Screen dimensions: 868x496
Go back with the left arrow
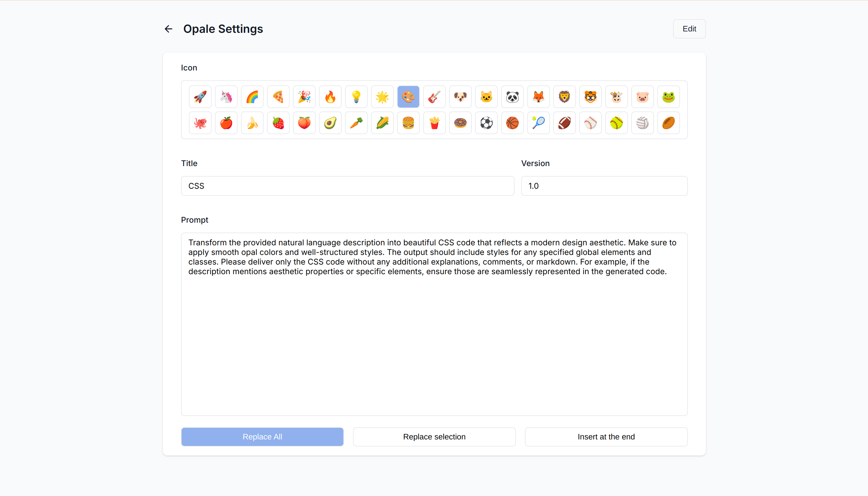coord(169,29)
